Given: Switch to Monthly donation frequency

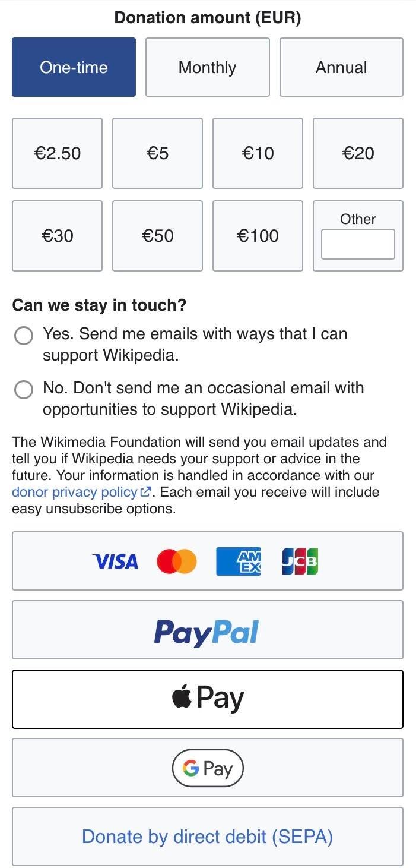Looking at the screenshot, I should 207,67.
